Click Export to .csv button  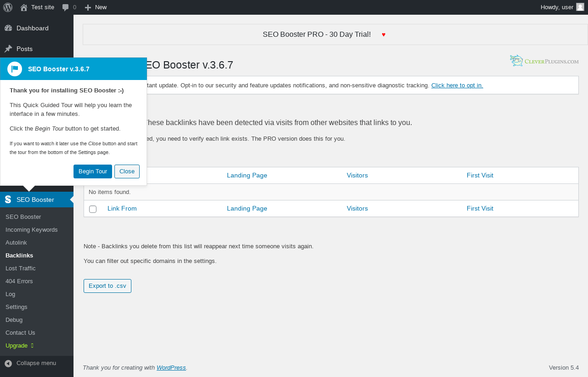pos(107,286)
